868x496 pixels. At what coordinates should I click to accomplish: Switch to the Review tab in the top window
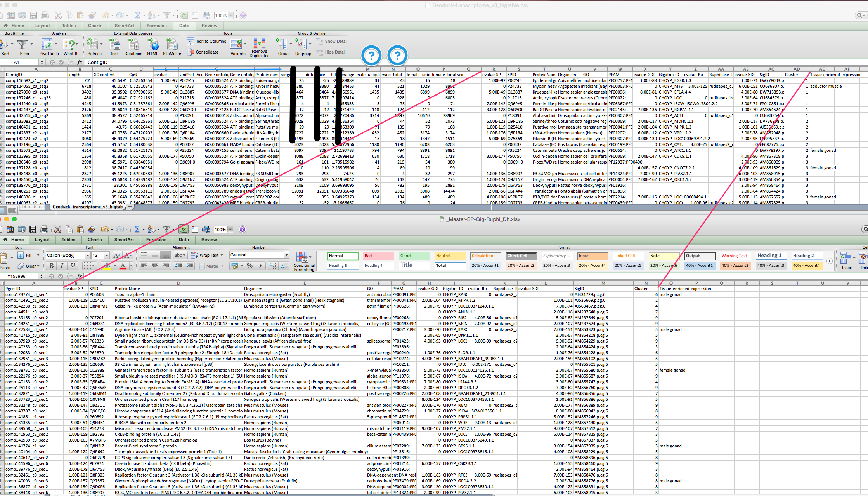210,26
